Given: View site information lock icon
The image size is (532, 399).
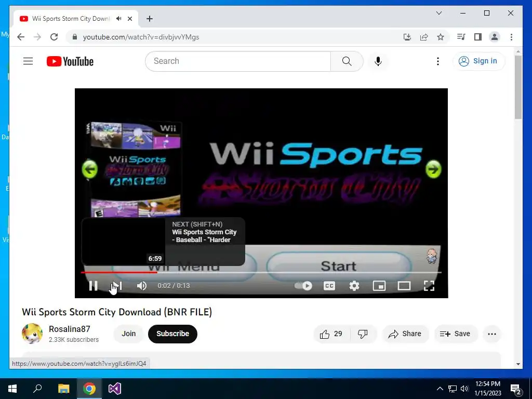Looking at the screenshot, I should click(75, 37).
